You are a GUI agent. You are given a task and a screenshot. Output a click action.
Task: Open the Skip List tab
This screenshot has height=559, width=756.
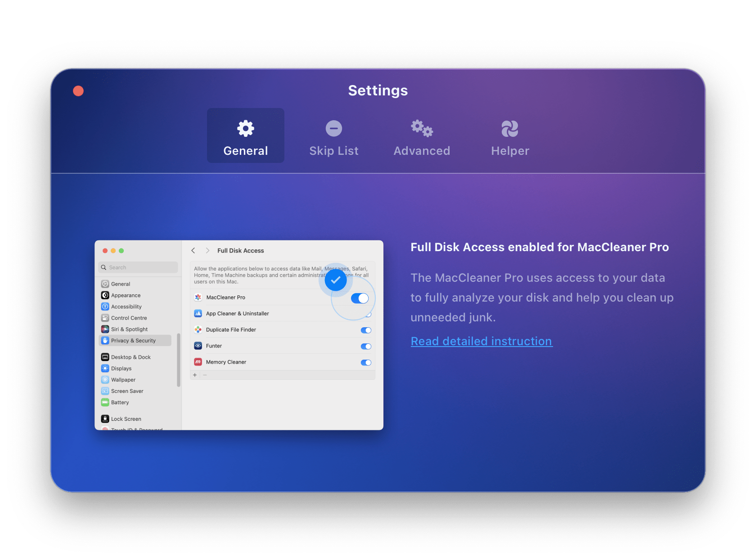click(x=334, y=138)
